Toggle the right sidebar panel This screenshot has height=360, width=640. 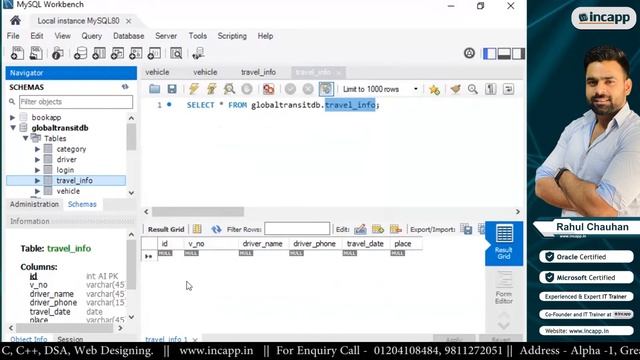(518, 53)
